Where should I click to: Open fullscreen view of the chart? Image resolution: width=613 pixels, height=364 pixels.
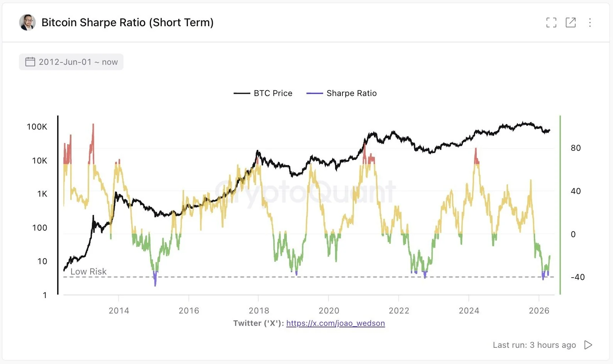[551, 22]
